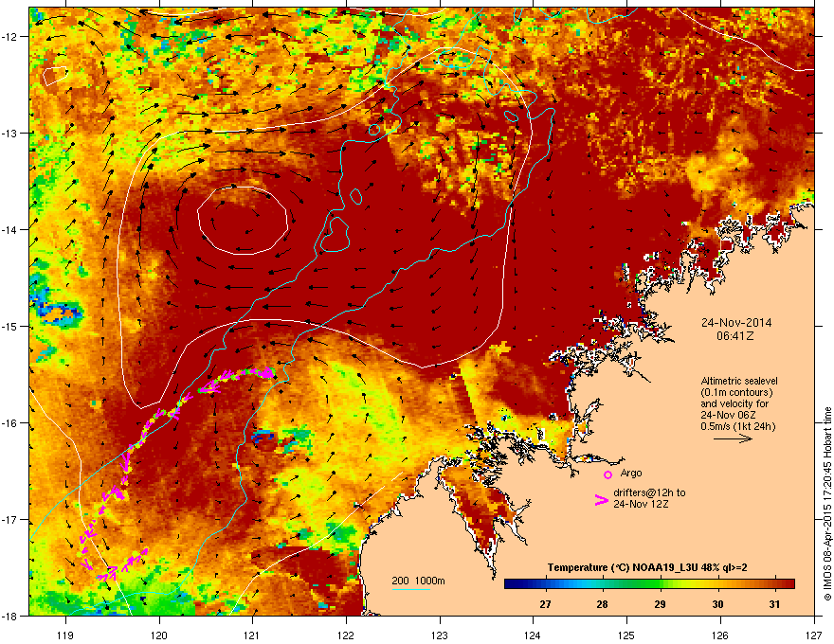Click the dark blue end of temperature colorbar
This screenshot has height=644, width=834.
510,584
